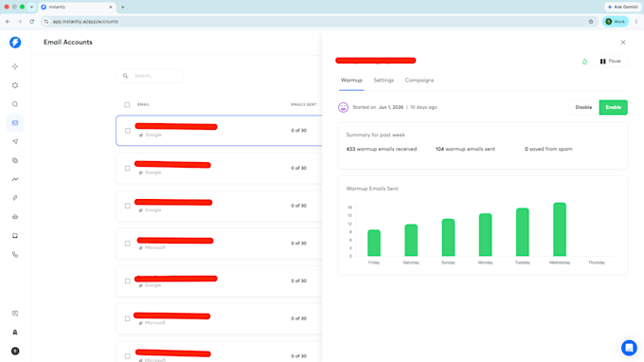Click the browser address bar URL
Screen dimensions: 644x362
pos(85,22)
